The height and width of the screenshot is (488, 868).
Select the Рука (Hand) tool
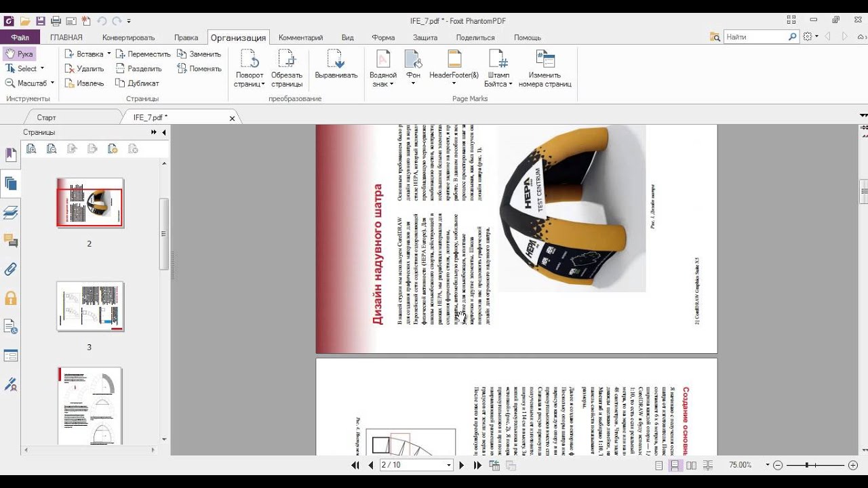tap(19, 54)
